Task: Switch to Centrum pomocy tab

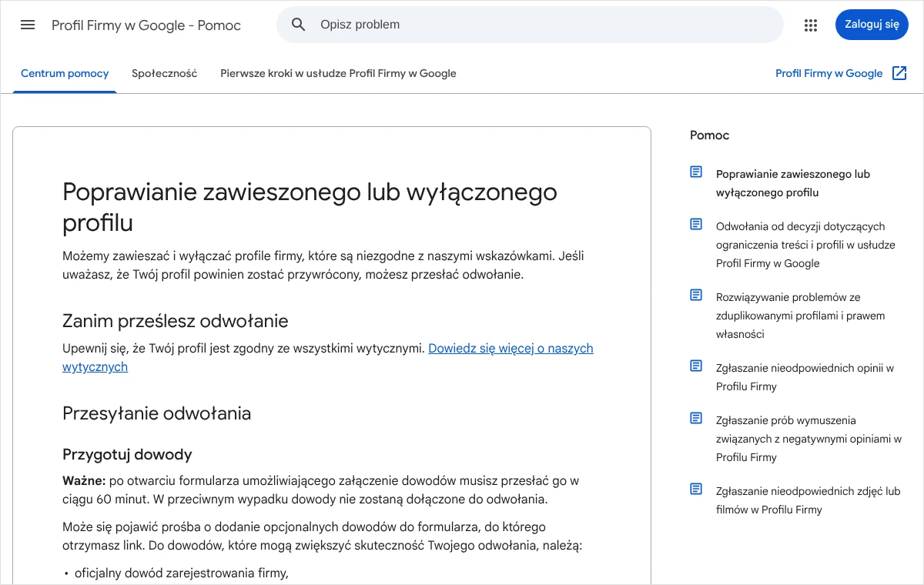Action: 65,74
